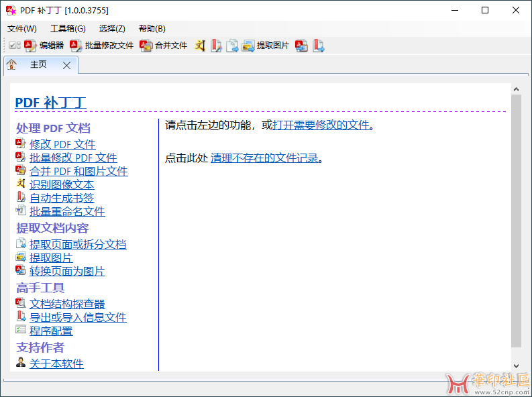The image size is (532, 397).
Task: Click icon beside 修改 PDF 文件
Action: (x=20, y=143)
